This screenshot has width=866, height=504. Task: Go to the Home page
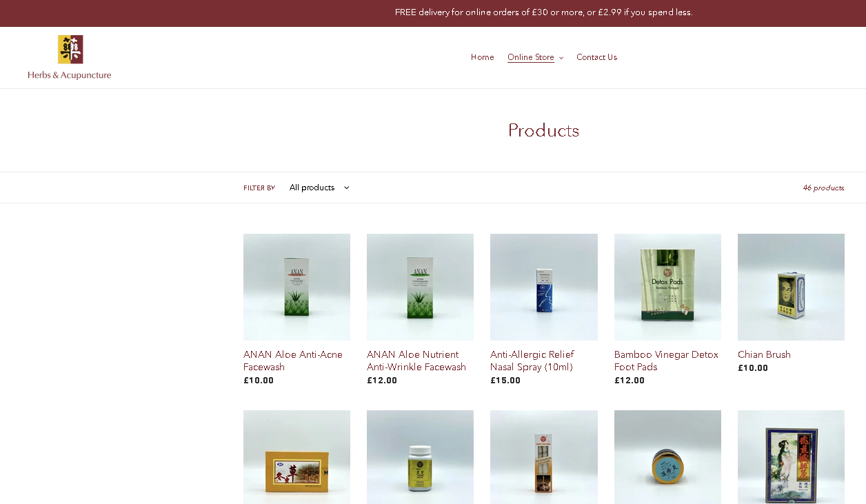click(x=483, y=57)
